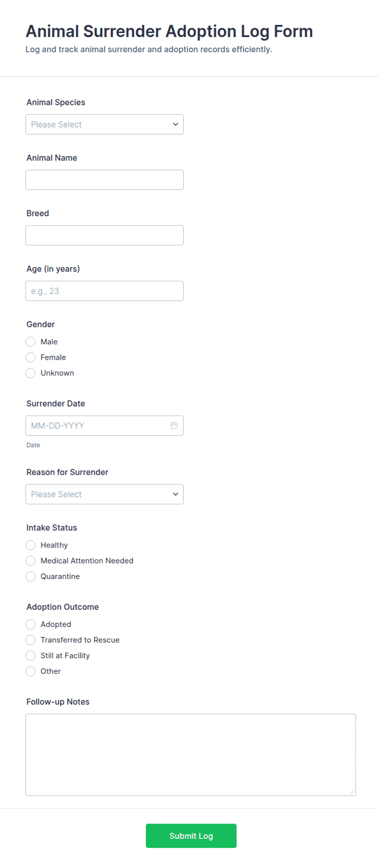Screen dimensions: 378x868
Task: Click the Reason for Surrender dropdown chevron
Action: [x=175, y=494]
